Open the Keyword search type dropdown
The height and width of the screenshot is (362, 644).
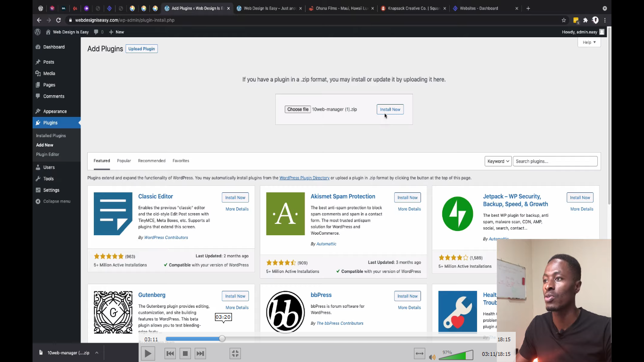498,161
